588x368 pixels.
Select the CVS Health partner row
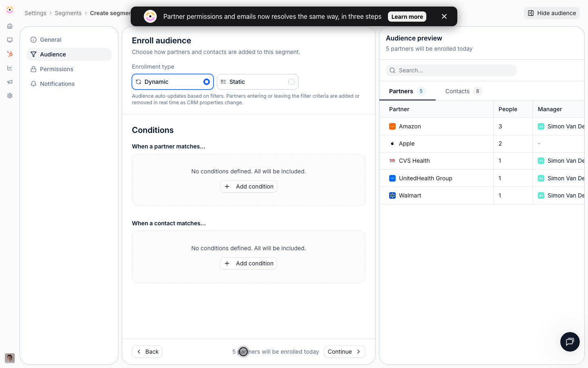[x=482, y=161]
